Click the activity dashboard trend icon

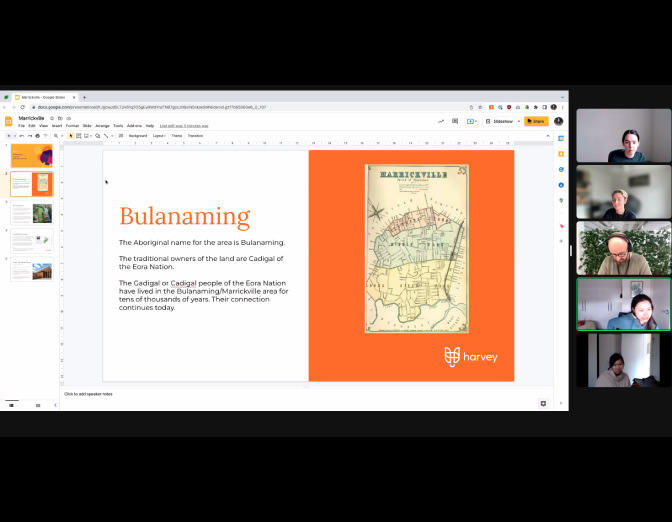click(x=440, y=121)
